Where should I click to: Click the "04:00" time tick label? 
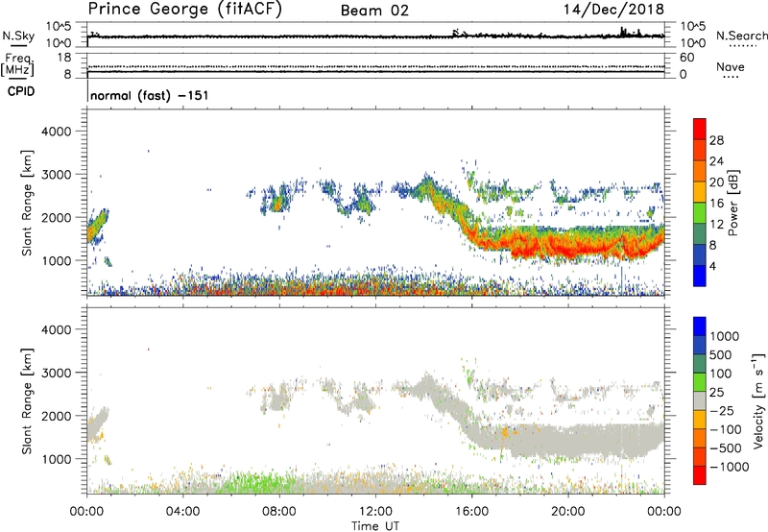point(182,512)
